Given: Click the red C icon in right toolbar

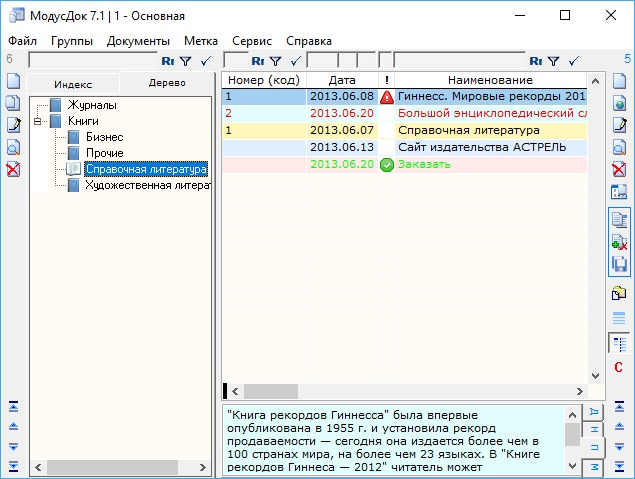Looking at the screenshot, I should tap(619, 368).
